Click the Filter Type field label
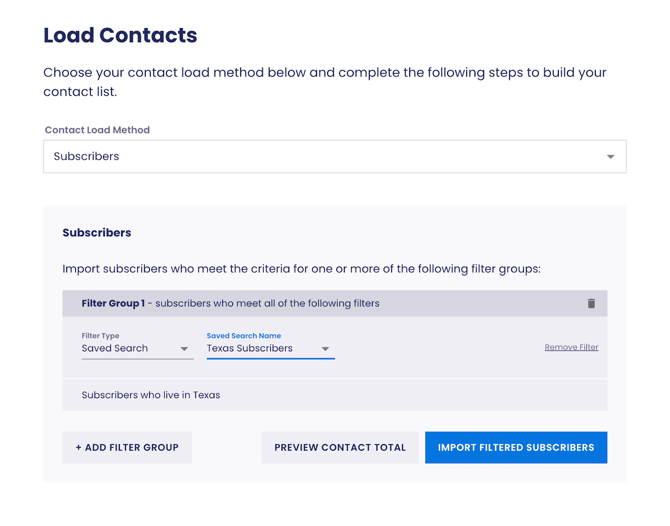 100,336
